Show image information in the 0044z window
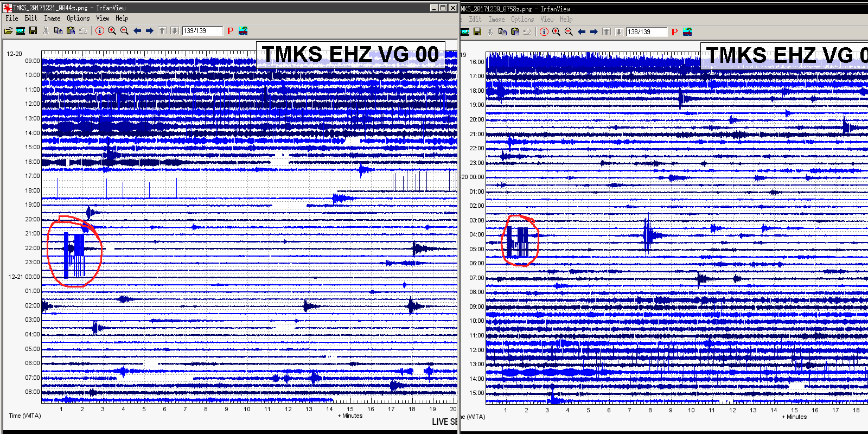868x434 pixels. tap(100, 31)
